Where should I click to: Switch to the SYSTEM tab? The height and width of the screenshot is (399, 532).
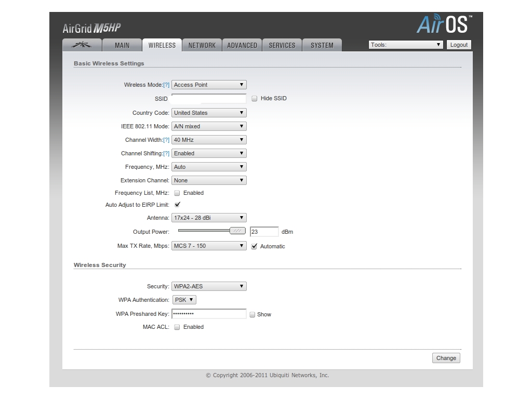(x=322, y=45)
